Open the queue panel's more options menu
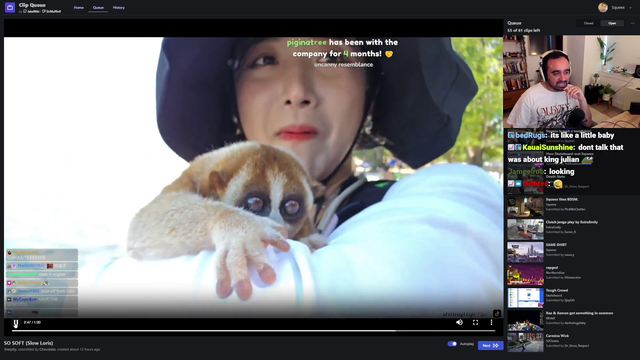Image resolution: width=640 pixels, height=360 pixels. [633, 23]
